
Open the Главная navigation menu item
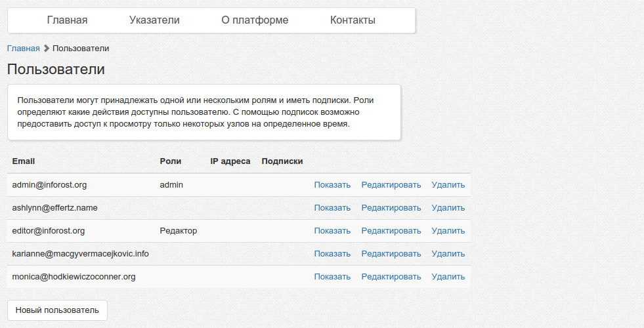click(67, 20)
